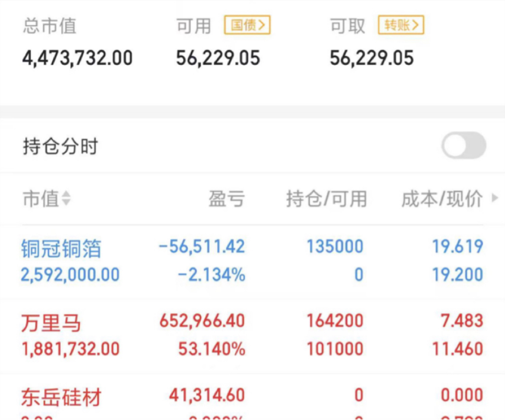The height and width of the screenshot is (420, 505).
Task: Open the 国债 link next to 可用
Action: pyautogui.click(x=247, y=25)
